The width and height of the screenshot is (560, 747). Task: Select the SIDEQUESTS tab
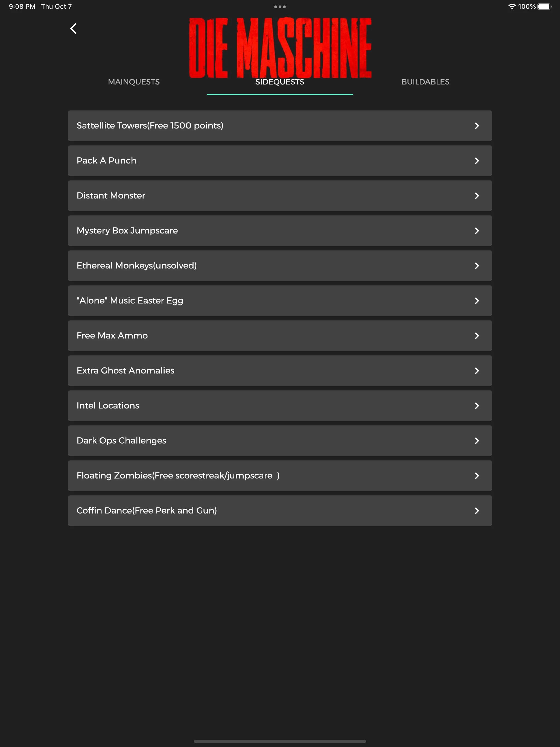(x=279, y=82)
